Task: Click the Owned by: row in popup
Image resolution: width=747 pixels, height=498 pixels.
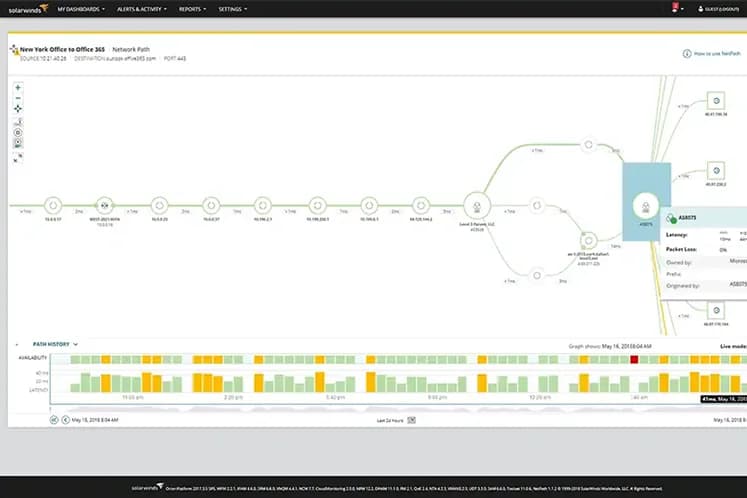Action: click(706, 262)
